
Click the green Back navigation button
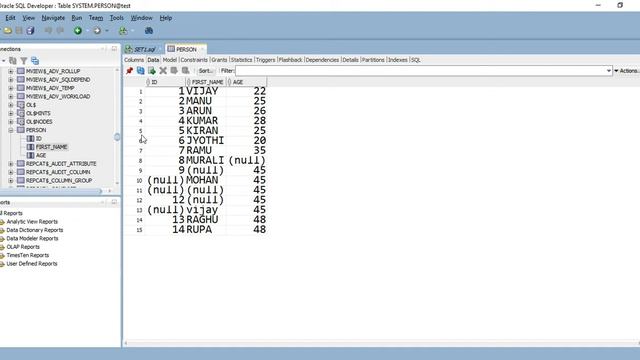(x=78, y=31)
